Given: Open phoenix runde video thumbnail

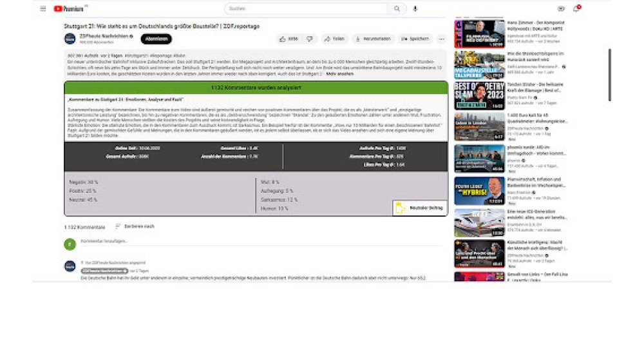Looking at the screenshot, I should [x=479, y=159].
